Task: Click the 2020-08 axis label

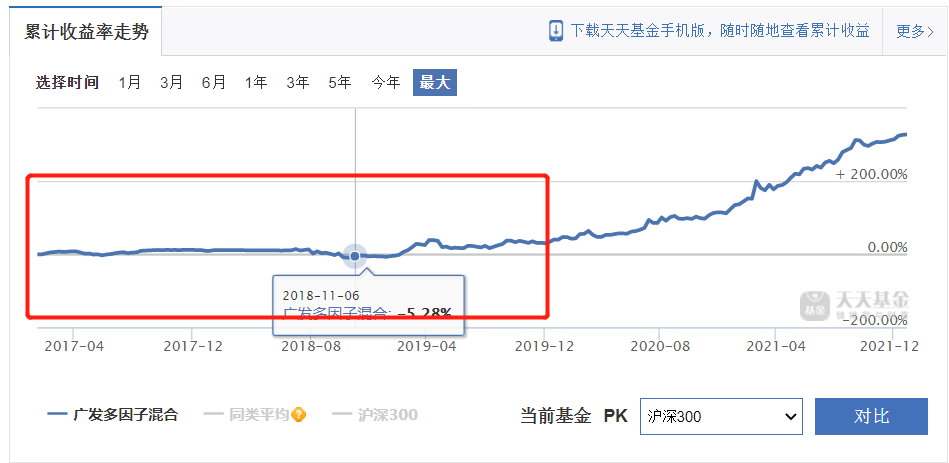Action: [x=660, y=346]
